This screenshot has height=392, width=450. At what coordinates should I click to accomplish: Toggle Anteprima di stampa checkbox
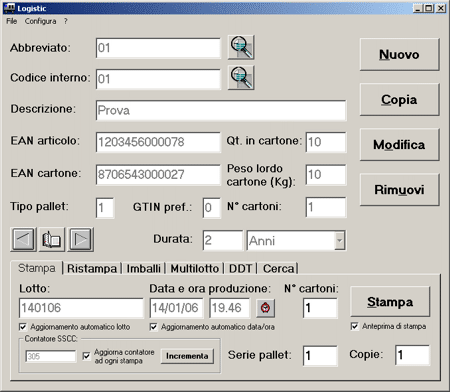pos(355,326)
